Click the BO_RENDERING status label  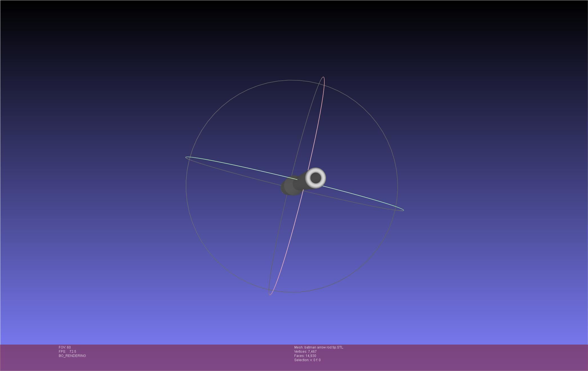72,356
